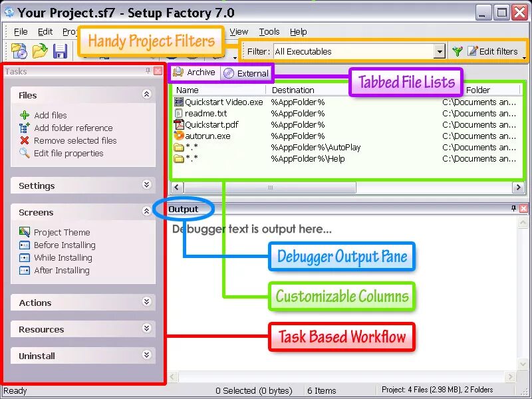Click the While Installing screen icon

coord(25,257)
